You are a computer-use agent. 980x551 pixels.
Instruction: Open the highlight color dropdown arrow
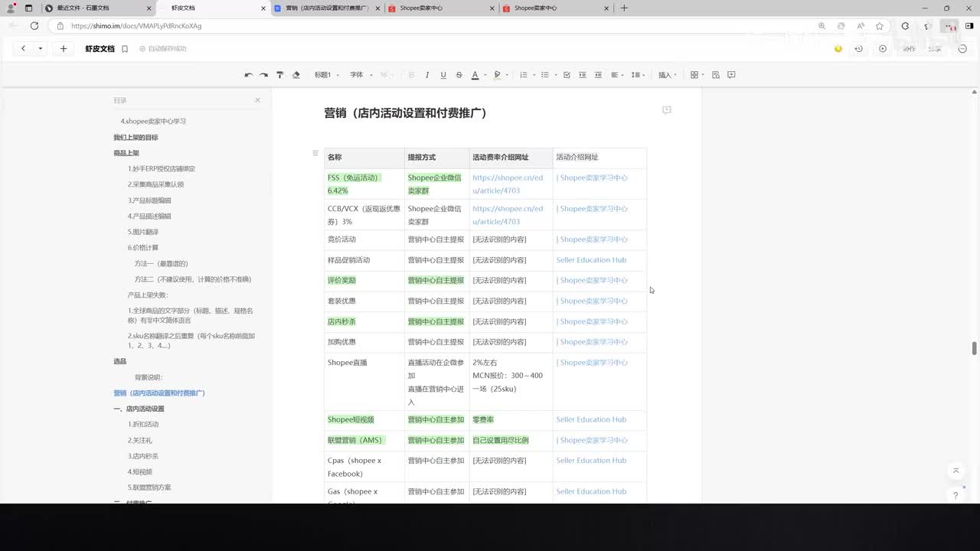click(x=508, y=75)
